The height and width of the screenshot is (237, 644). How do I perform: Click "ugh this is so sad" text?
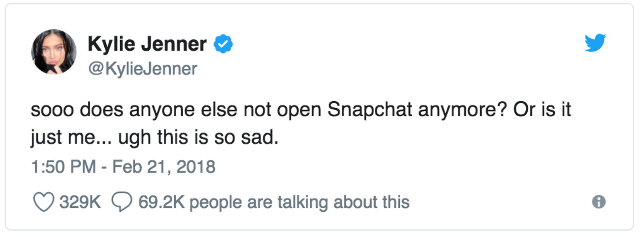click(x=198, y=138)
